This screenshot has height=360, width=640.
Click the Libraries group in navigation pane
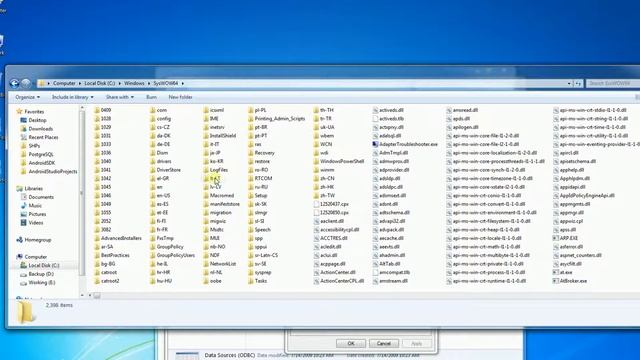(x=33, y=188)
